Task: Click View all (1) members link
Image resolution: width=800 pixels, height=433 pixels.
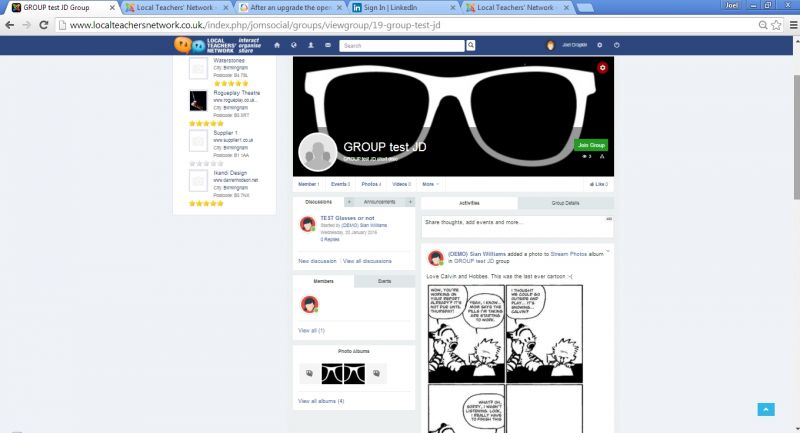Action: [x=311, y=330]
